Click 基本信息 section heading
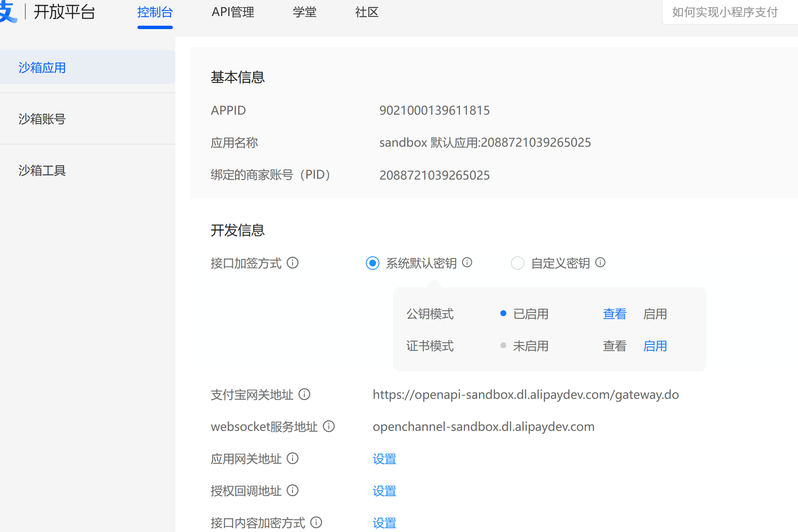Image resolution: width=798 pixels, height=532 pixels. click(x=238, y=77)
